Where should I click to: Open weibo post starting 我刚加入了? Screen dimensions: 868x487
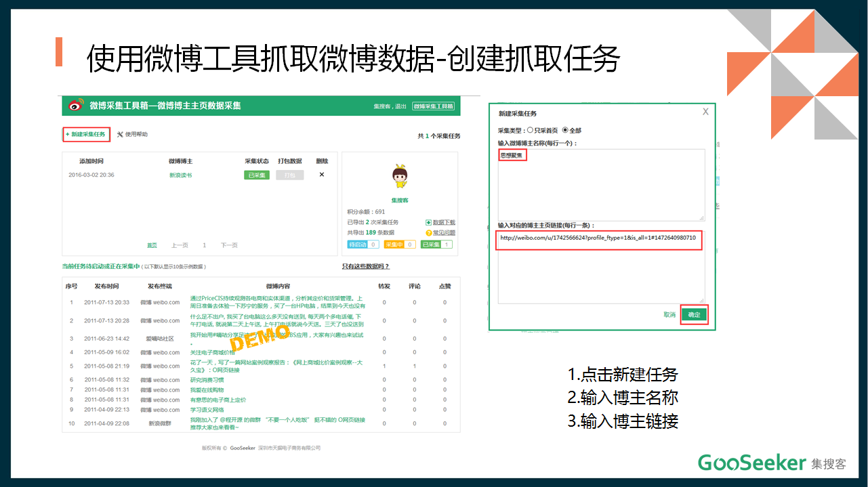coord(277,423)
